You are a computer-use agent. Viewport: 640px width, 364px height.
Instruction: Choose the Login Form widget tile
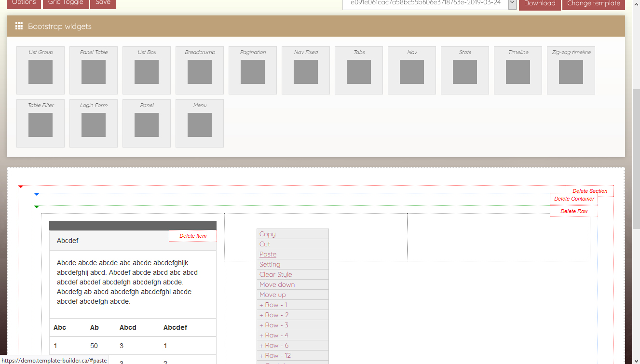[x=94, y=124]
